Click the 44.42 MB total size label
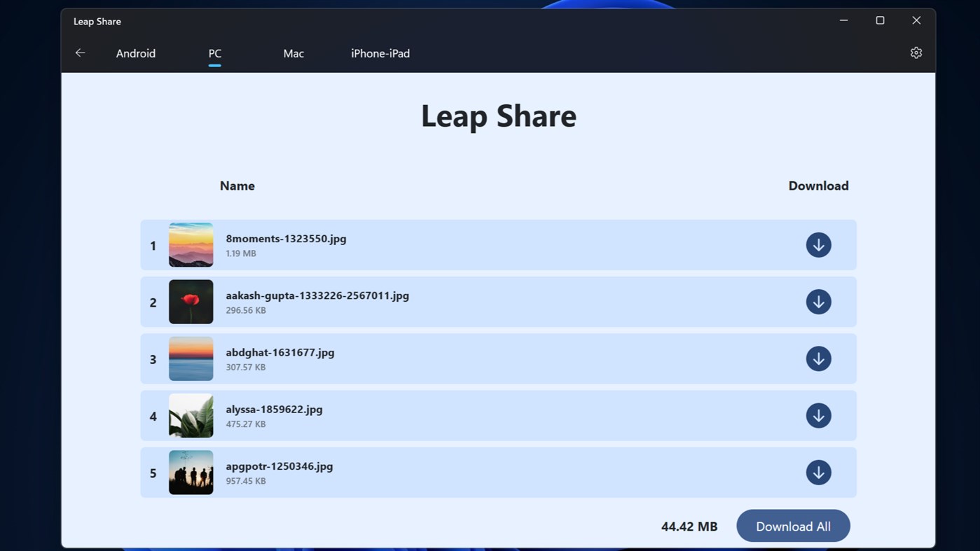 pyautogui.click(x=689, y=526)
